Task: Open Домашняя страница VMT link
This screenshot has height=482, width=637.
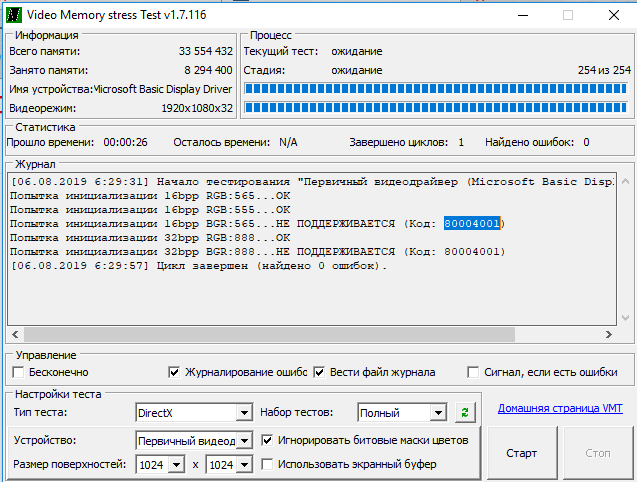Action: (x=559, y=408)
